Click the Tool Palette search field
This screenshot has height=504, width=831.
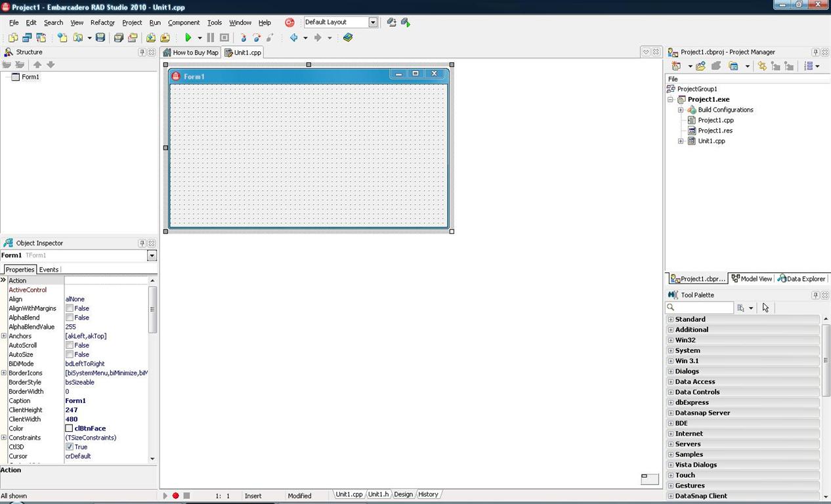[700, 308]
